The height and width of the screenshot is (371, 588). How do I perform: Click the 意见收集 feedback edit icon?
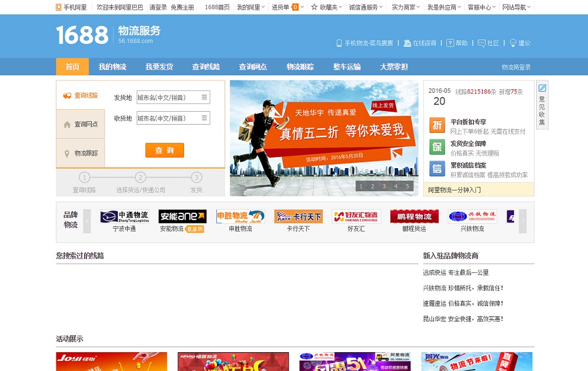542,88
